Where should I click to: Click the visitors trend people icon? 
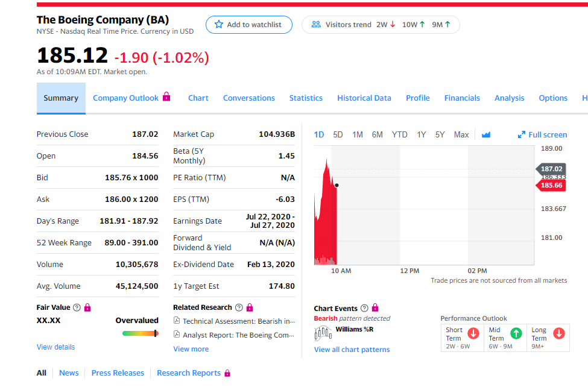coord(316,24)
